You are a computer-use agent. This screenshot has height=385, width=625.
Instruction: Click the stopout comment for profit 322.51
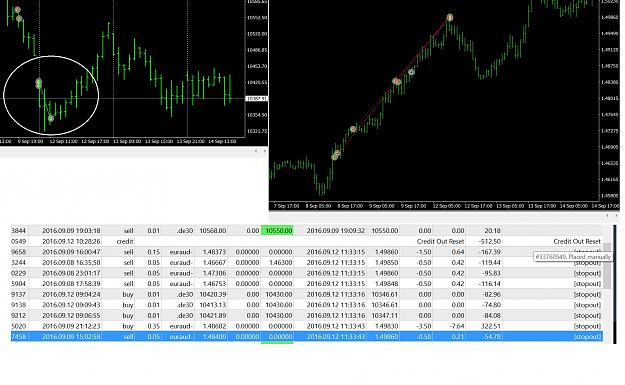coord(587,326)
